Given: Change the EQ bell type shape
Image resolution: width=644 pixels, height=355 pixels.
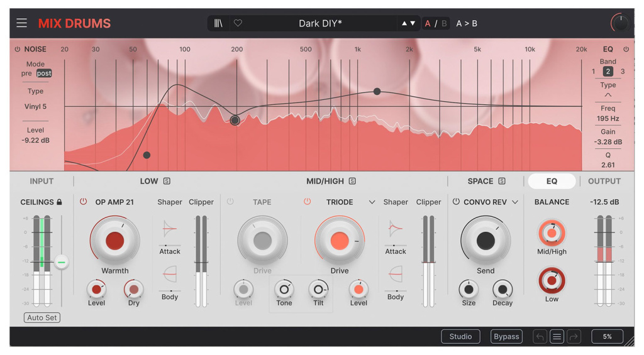Looking at the screenshot, I should click(x=608, y=95).
